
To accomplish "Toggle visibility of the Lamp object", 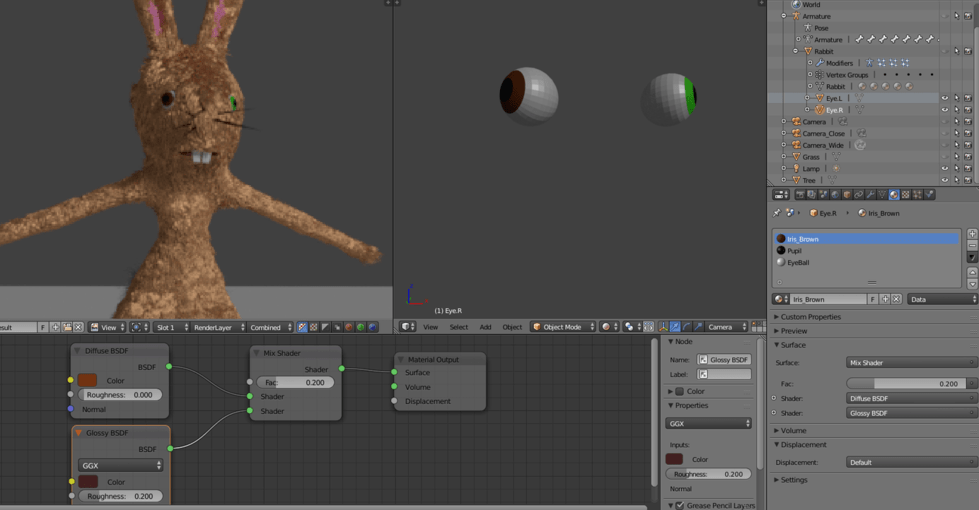I will point(945,168).
